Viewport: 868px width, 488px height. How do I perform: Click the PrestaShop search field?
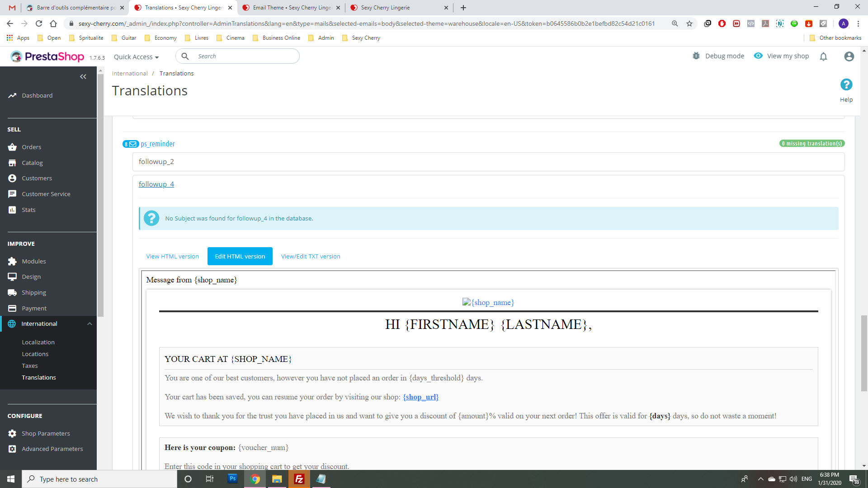pyautogui.click(x=244, y=56)
